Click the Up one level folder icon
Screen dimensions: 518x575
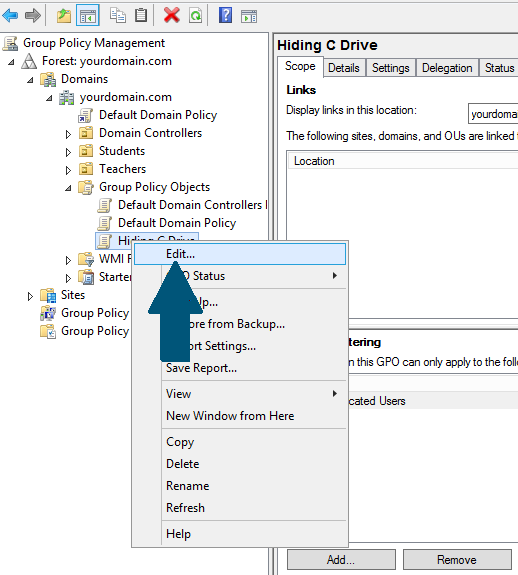64,15
